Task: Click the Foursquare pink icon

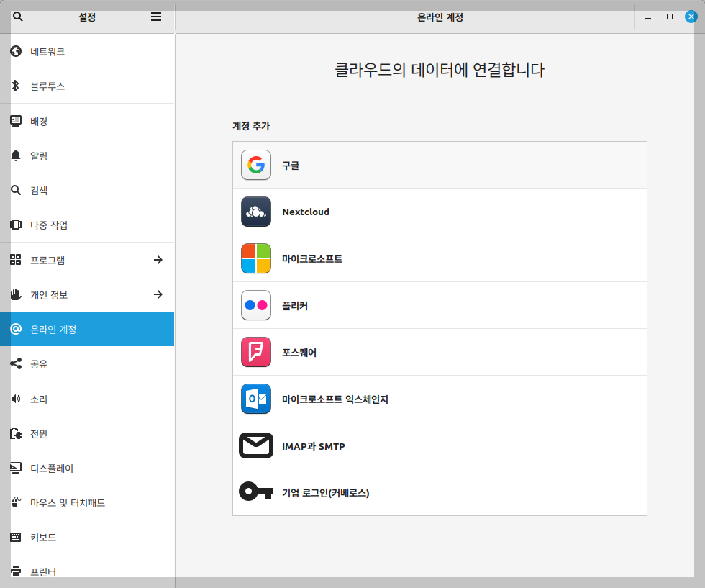Action: [x=256, y=352]
